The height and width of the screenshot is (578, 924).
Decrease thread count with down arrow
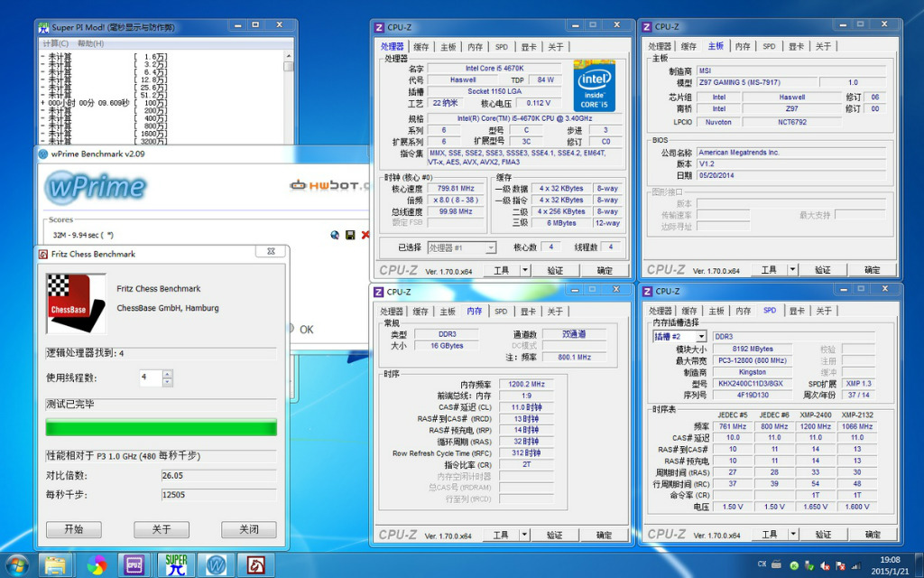coord(167,382)
